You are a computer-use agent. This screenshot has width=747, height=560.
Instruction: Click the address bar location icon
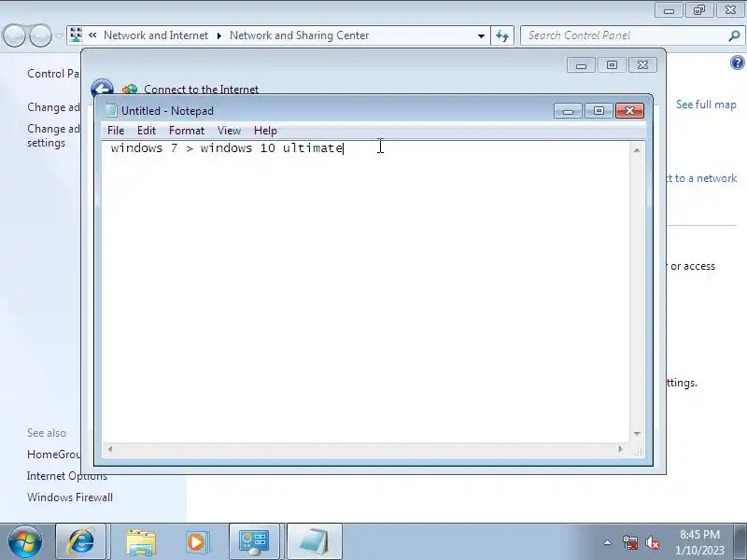point(77,35)
